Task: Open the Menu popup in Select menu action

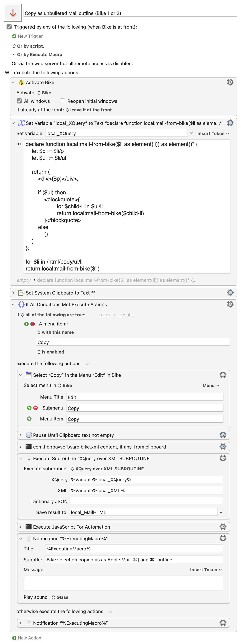Action: pyautogui.click(x=210, y=385)
